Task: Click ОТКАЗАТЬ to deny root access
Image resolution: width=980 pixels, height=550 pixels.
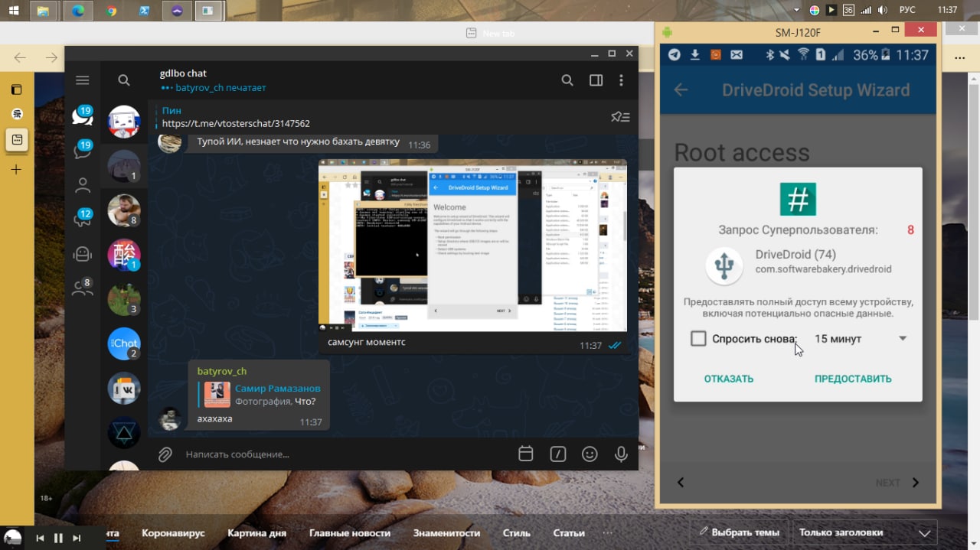Action: [729, 379]
